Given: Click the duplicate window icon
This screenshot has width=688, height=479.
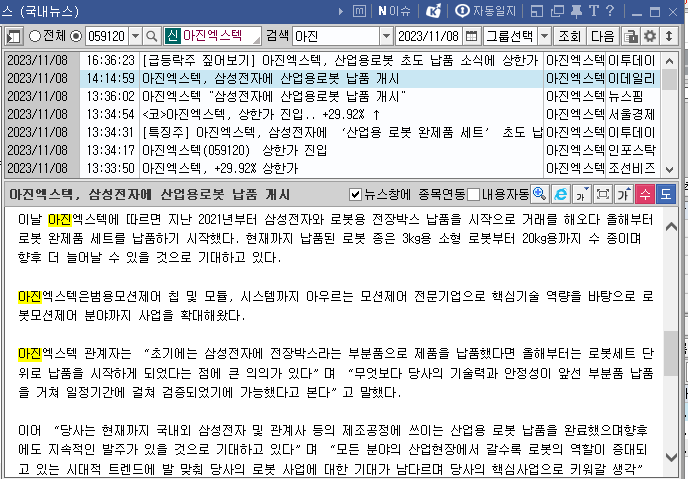Looking at the screenshot, I should point(557,11).
